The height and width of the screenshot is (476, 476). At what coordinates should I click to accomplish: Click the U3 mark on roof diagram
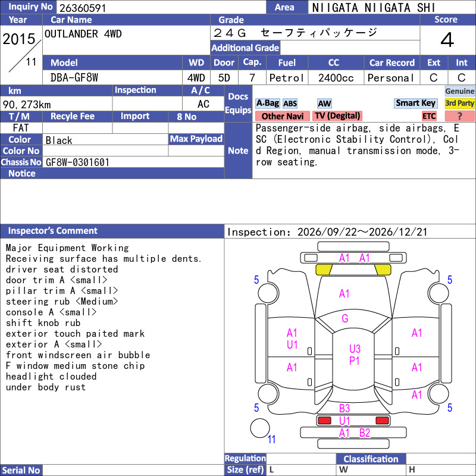355,349
